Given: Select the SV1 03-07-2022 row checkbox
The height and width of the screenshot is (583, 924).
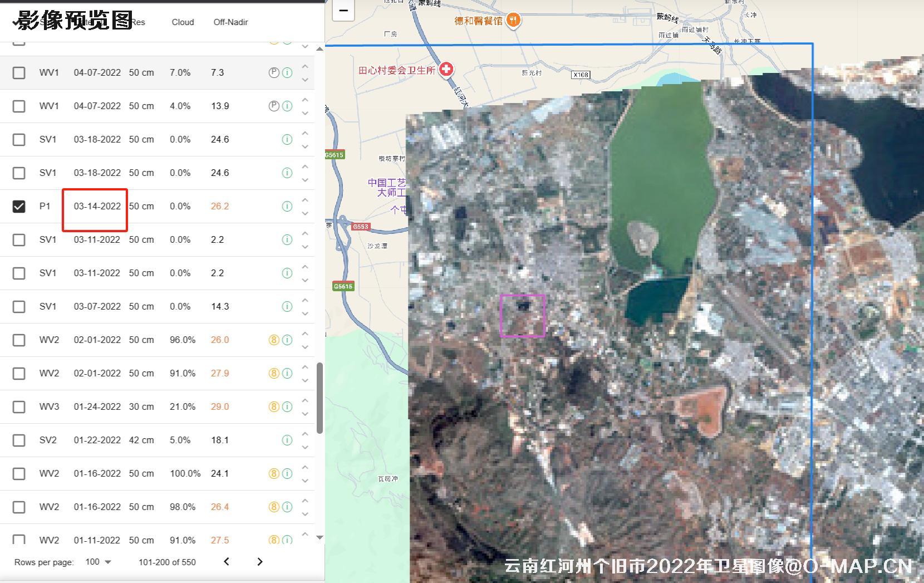Looking at the screenshot, I should 19,307.
